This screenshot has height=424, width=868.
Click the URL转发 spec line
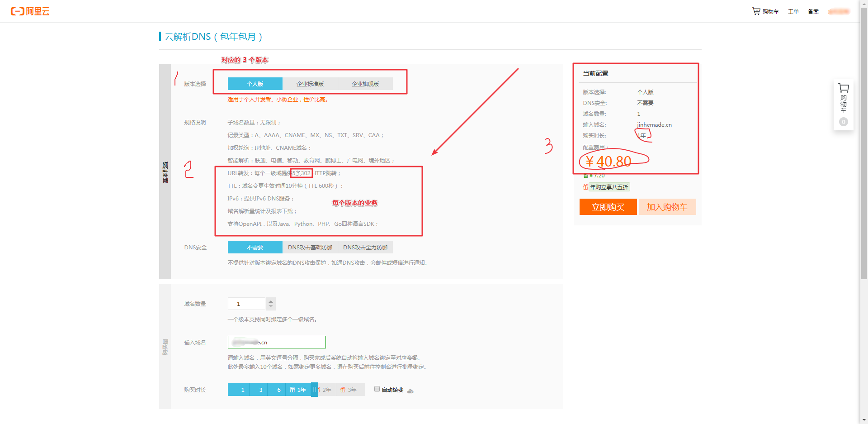[284, 173]
